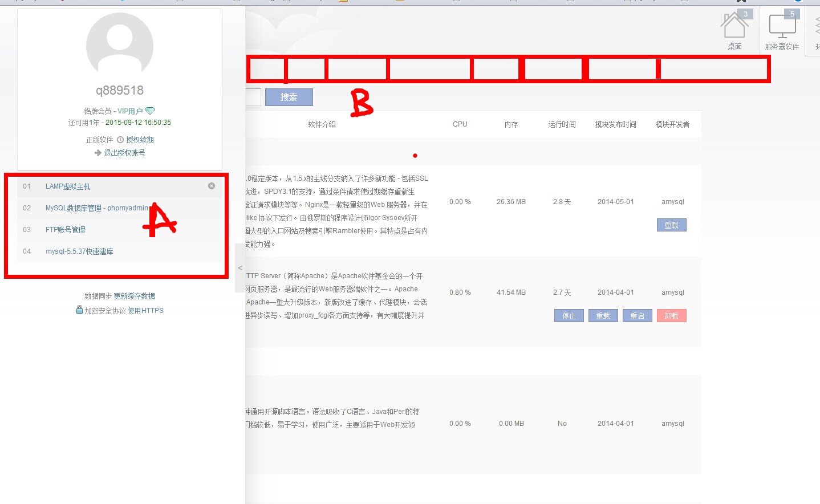
Task: Click the user avatar image
Action: [120, 46]
